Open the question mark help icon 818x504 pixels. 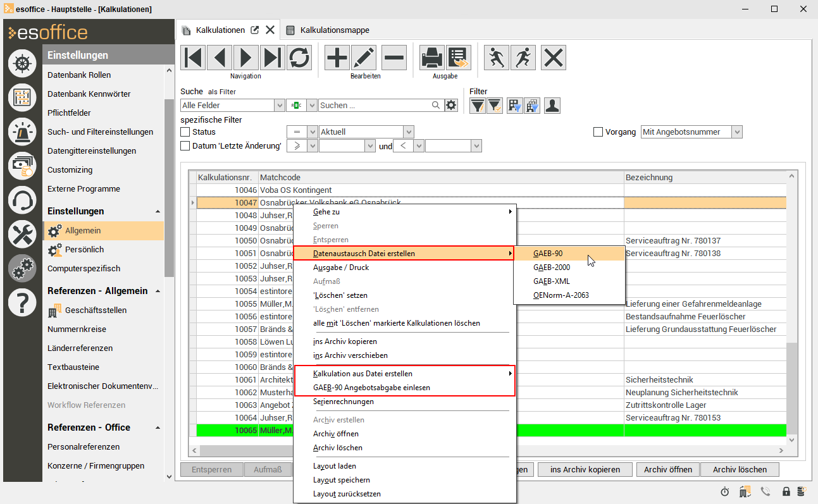click(x=22, y=302)
